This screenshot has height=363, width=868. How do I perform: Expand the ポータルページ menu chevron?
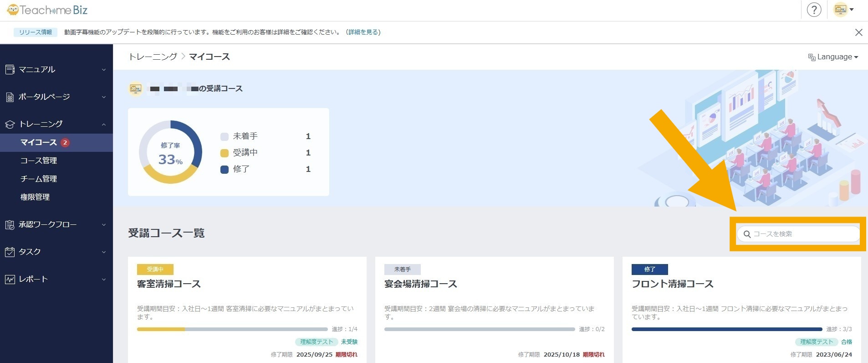104,97
